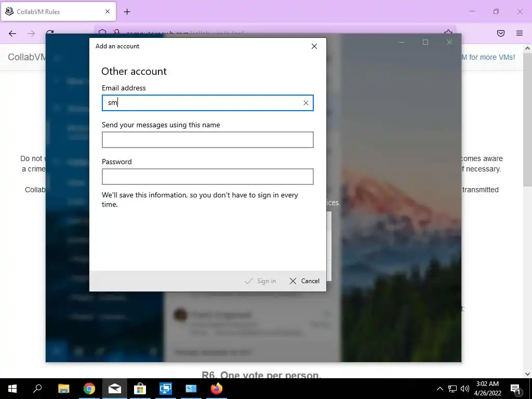This screenshot has width=532, height=399.
Task: Go forward in Firefox
Action: [x=31, y=33]
